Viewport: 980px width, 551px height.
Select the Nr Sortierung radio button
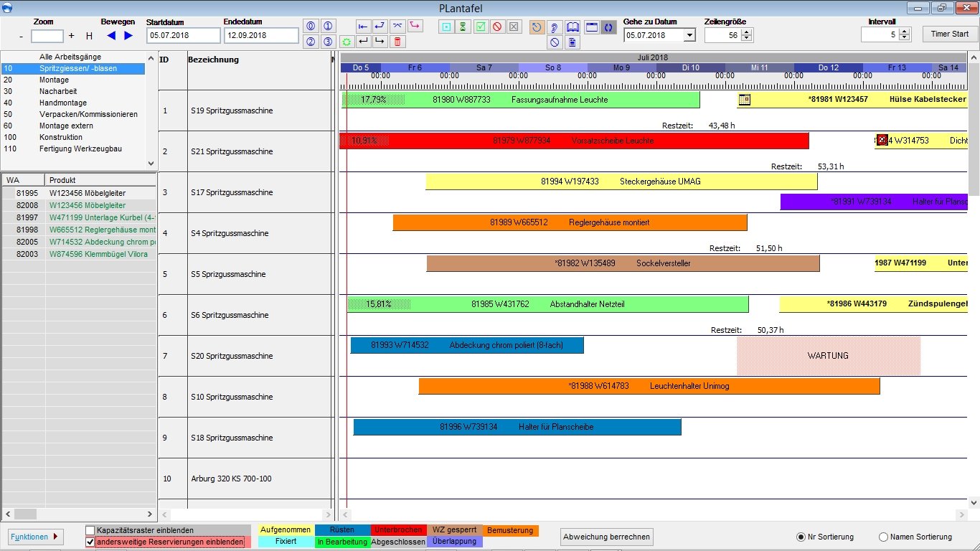coord(801,537)
